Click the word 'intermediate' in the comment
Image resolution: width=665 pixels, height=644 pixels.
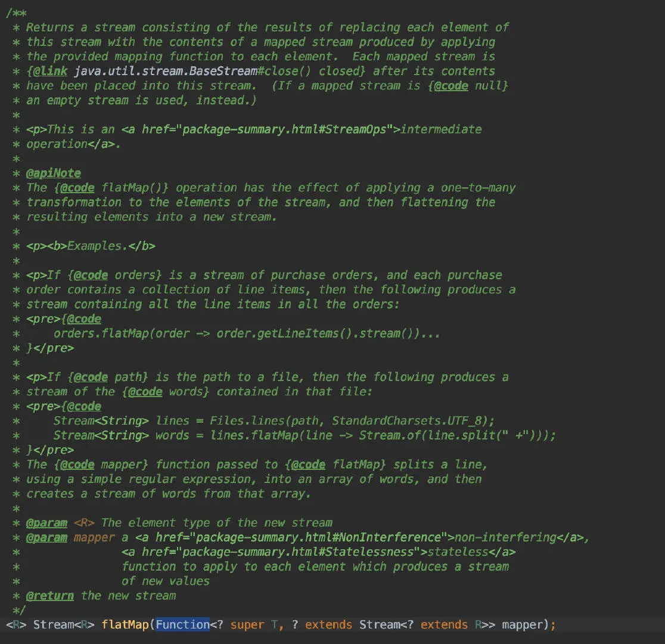tap(441, 129)
